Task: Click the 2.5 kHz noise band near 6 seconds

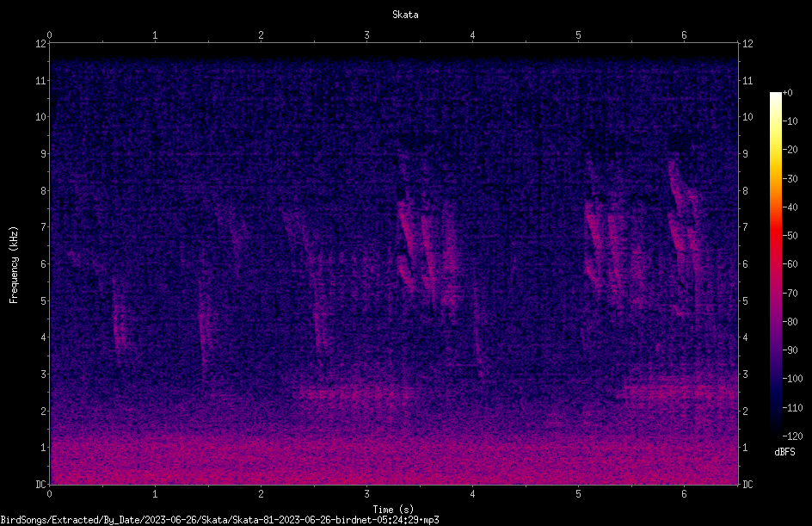Action: click(681, 390)
